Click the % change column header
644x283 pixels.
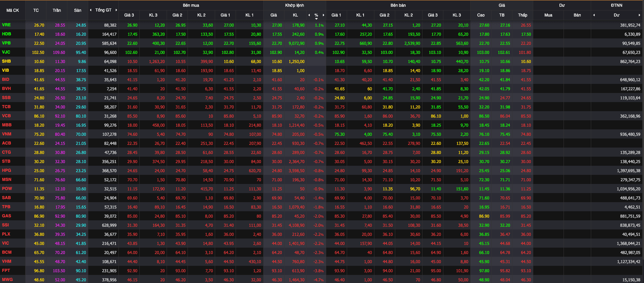[x=316, y=15]
